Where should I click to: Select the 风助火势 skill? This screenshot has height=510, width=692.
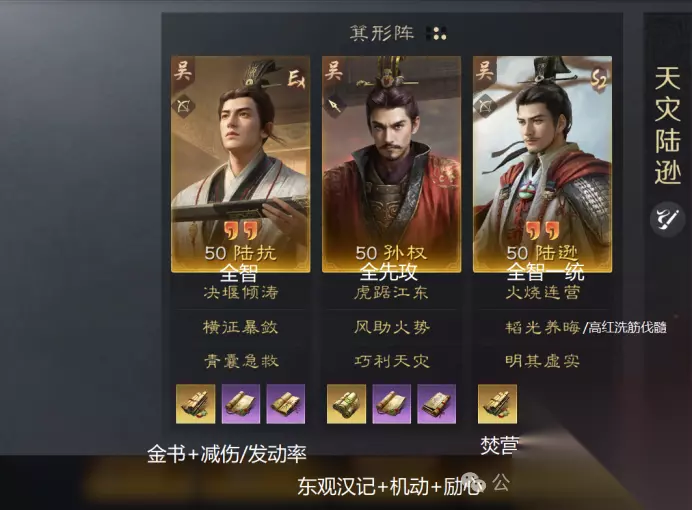point(391,327)
